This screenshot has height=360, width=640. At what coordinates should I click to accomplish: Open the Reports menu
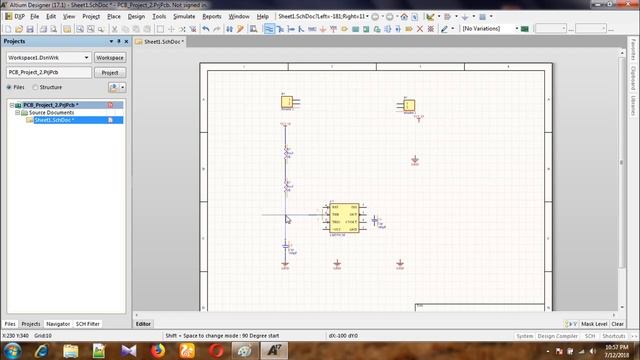click(212, 17)
